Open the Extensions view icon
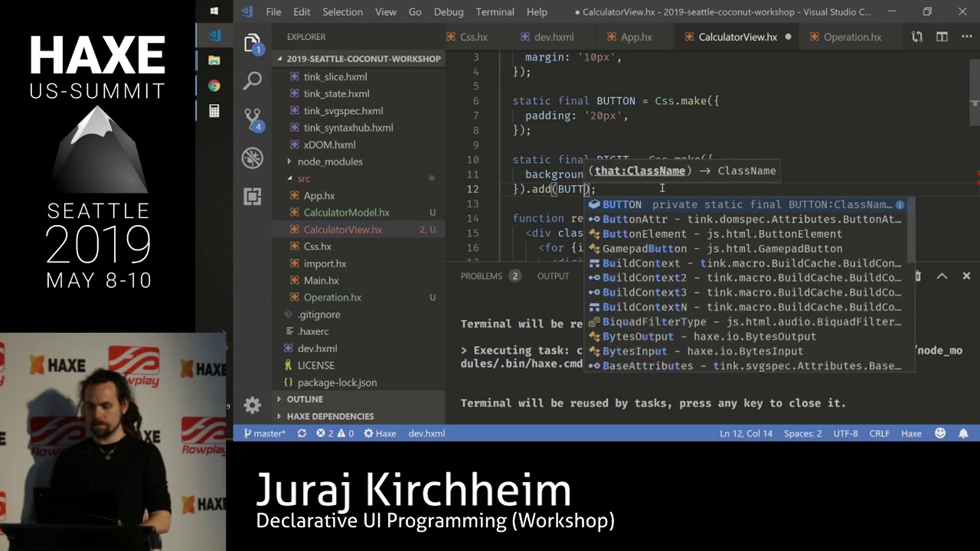980x551 pixels. coord(252,196)
